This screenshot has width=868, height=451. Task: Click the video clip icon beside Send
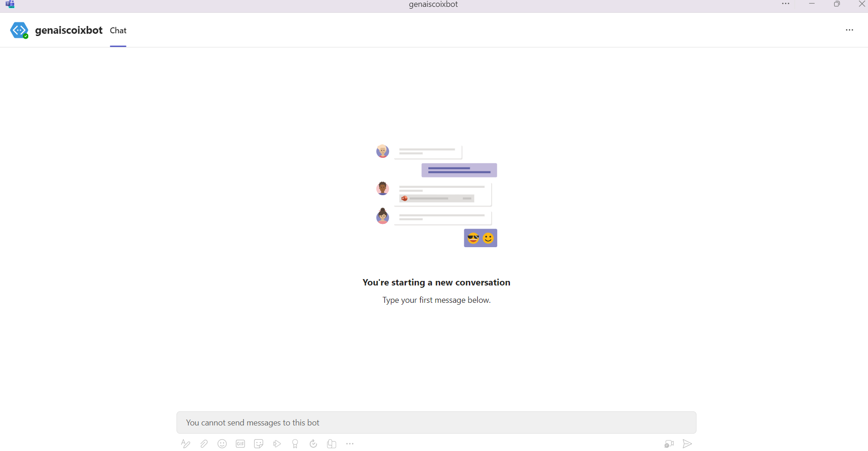click(669, 444)
